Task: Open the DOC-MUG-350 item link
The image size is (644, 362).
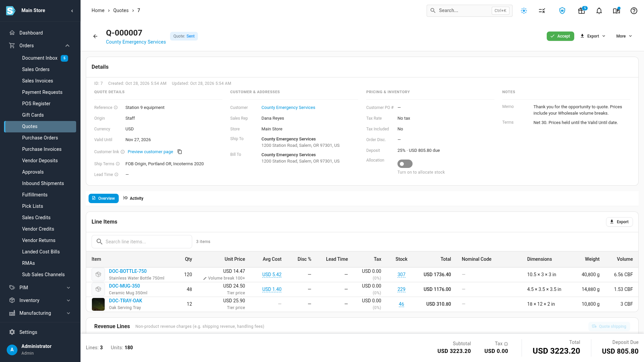Action: (x=124, y=286)
